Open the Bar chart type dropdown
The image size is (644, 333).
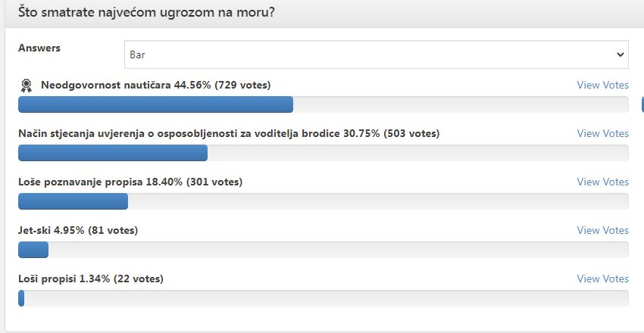(377, 54)
